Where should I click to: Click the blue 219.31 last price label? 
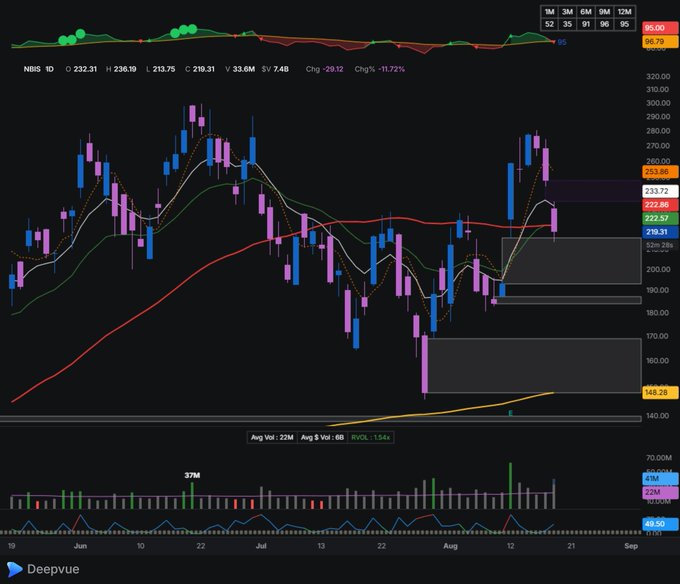[x=660, y=232]
